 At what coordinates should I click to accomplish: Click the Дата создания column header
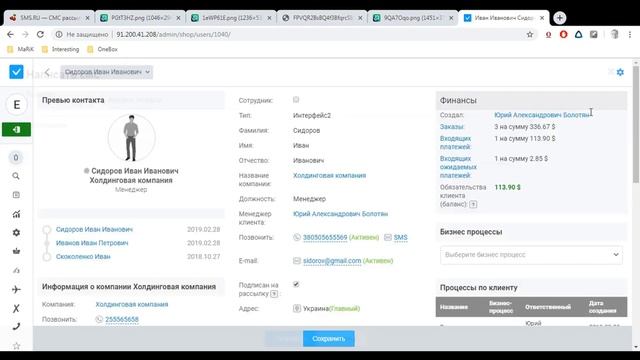pyautogui.click(x=603, y=307)
